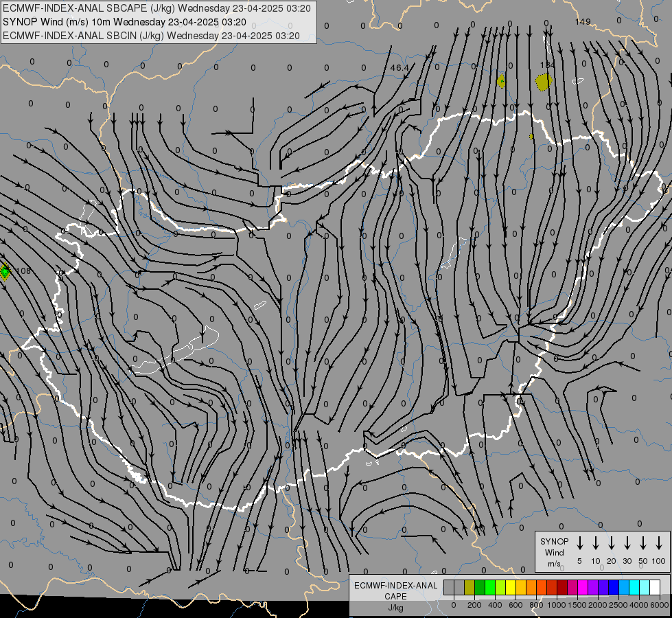Click the ECMWF-INDEX-ANAL CAPE legend label
This screenshot has width=672, height=618.
coord(395,591)
